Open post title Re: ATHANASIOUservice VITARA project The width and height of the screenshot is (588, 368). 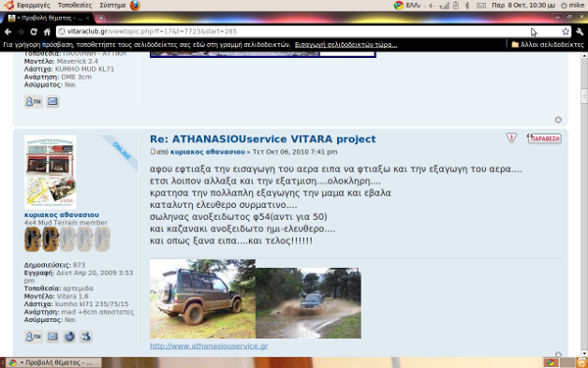[263, 139]
